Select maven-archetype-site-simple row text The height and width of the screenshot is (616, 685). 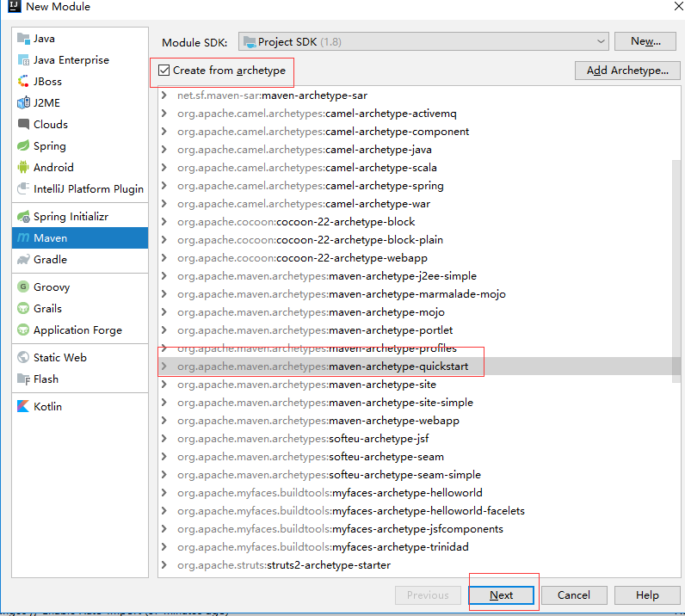(325, 403)
